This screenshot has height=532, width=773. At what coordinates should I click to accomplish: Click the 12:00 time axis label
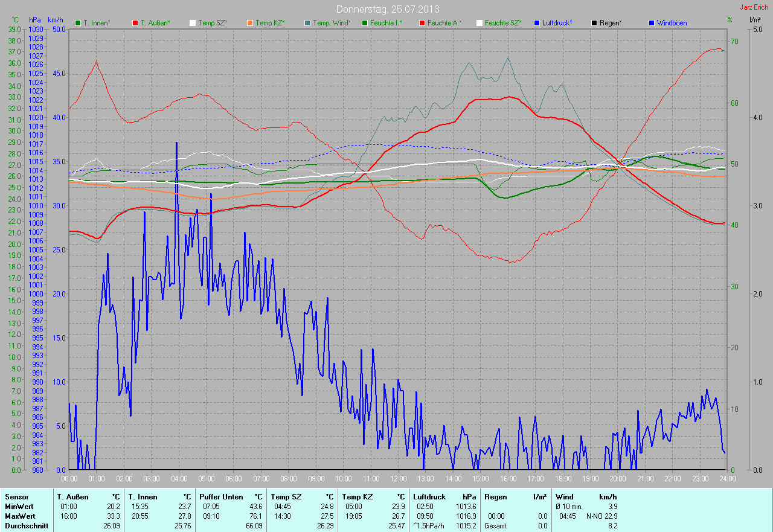click(x=398, y=479)
